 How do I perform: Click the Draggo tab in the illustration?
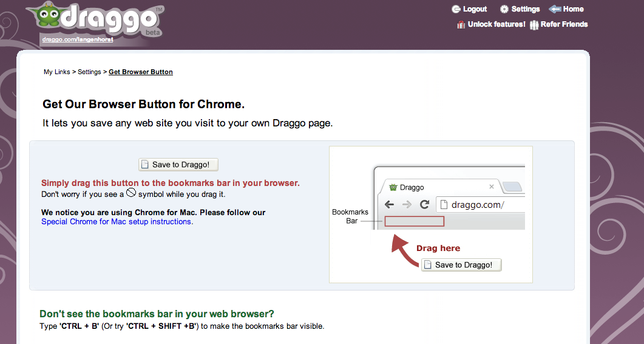click(441, 187)
